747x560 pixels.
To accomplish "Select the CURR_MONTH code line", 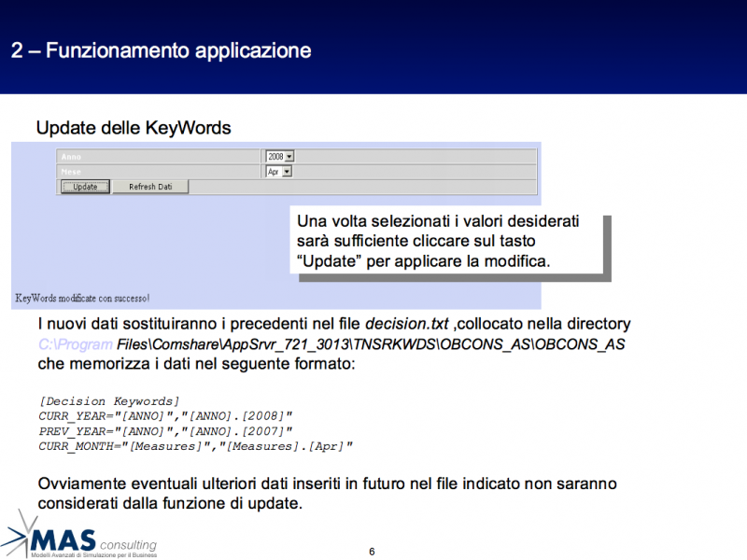I will click(x=195, y=447).
